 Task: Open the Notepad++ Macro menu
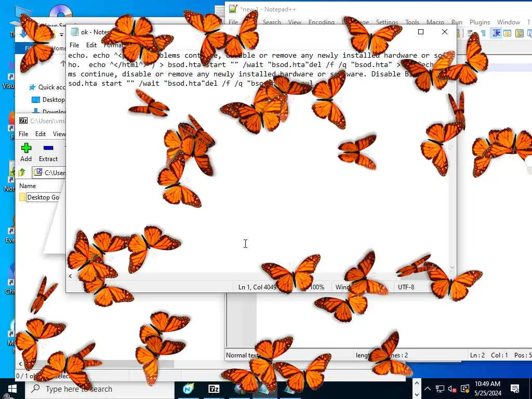tap(435, 22)
